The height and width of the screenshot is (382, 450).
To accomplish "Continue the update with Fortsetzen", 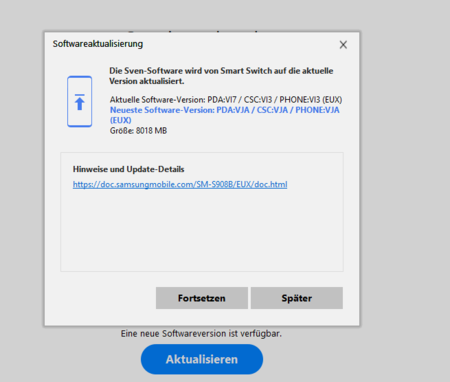I will tap(202, 298).
